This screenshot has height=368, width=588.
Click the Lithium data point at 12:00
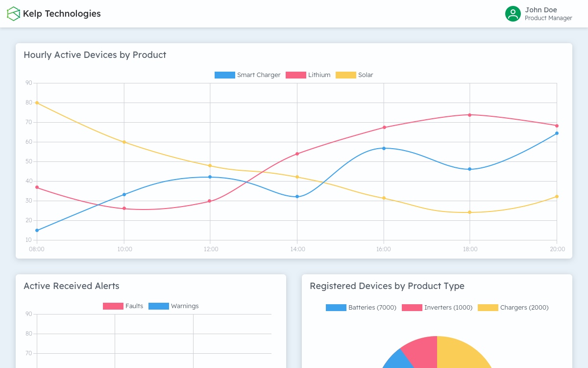click(x=210, y=201)
